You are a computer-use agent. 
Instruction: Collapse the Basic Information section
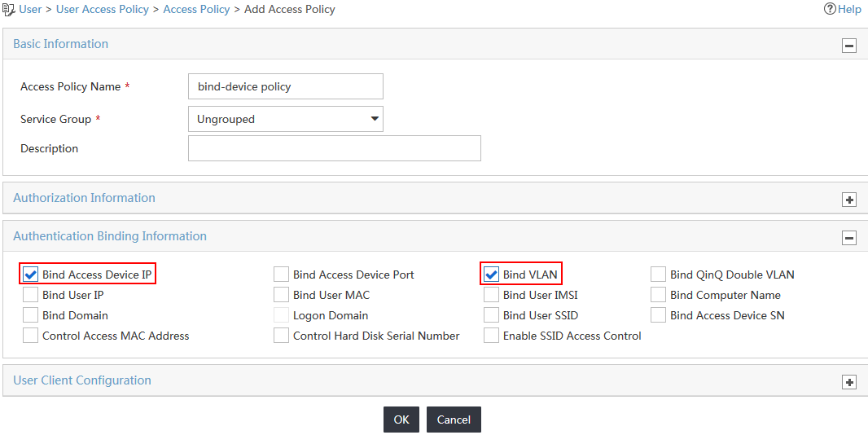[848, 46]
